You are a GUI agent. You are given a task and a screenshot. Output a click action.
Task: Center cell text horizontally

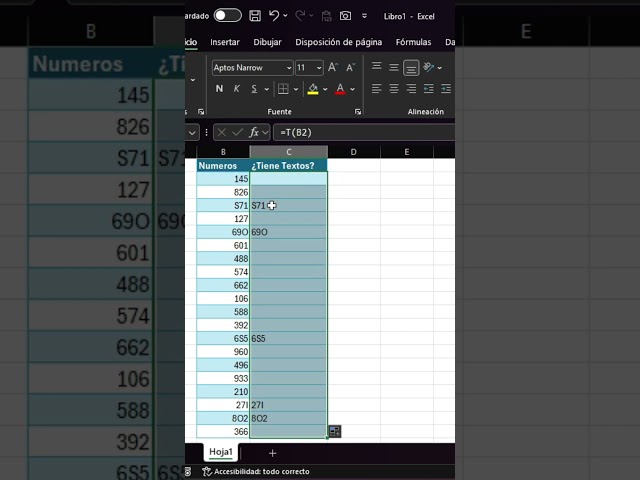point(394,89)
